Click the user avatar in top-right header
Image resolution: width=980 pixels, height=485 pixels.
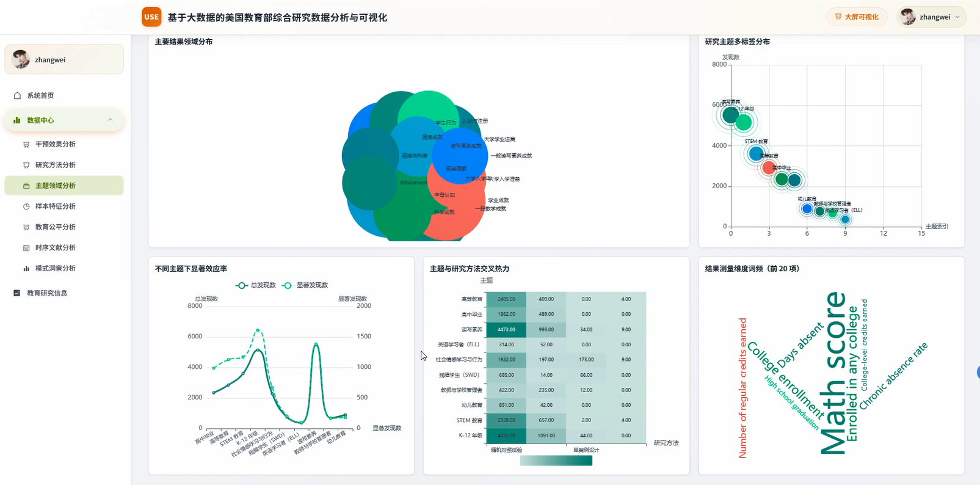[x=909, y=17]
